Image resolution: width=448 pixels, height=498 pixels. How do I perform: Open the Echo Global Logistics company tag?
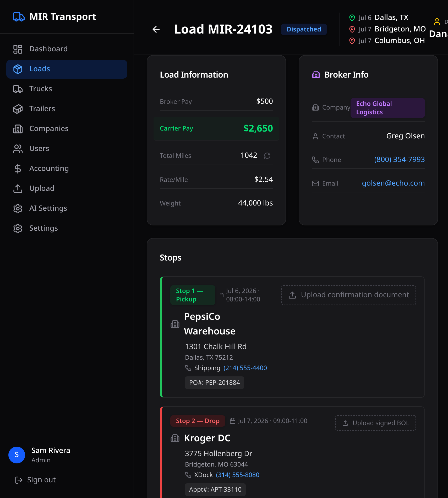[387, 108]
